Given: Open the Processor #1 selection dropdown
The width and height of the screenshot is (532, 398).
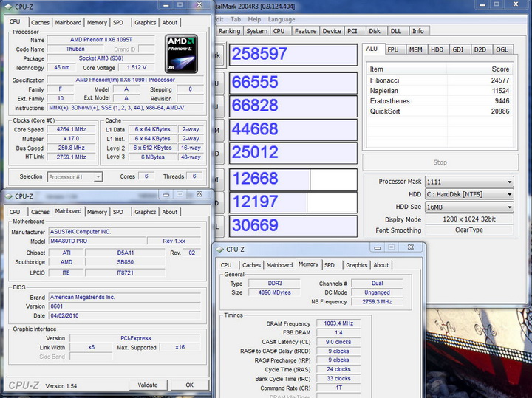Looking at the screenshot, I should [75, 177].
